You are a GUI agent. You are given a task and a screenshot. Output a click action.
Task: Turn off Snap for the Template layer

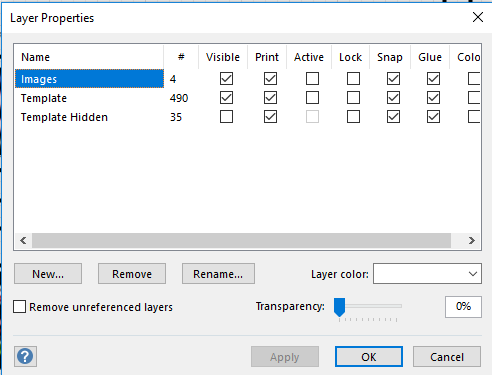(x=393, y=98)
